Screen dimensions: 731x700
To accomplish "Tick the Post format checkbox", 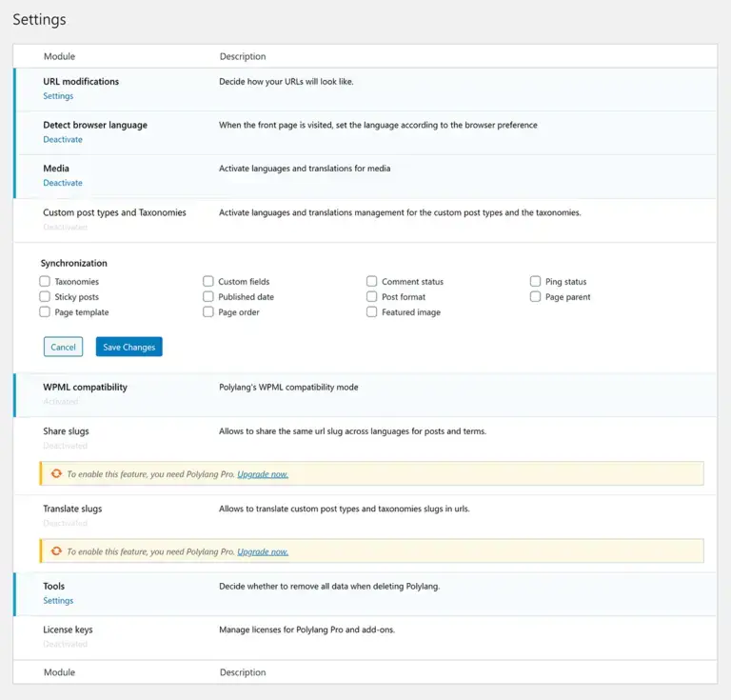I will (371, 296).
